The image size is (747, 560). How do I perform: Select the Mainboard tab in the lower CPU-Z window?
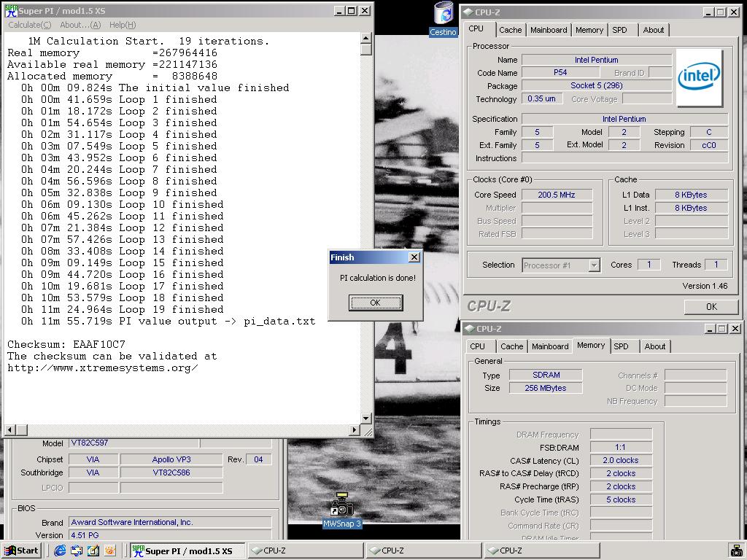[x=550, y=346]
